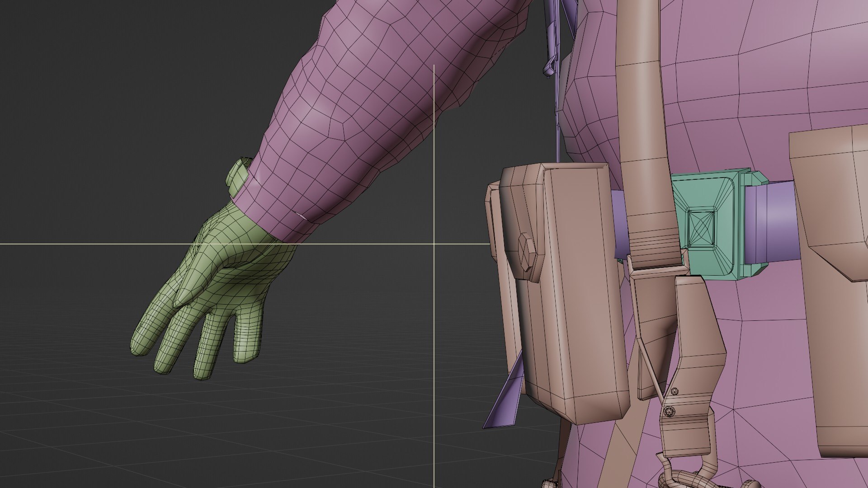Click the lower screw on hanging strap
Image resolution: width=868 pixels, height=488 pixels.
(670, 412)
